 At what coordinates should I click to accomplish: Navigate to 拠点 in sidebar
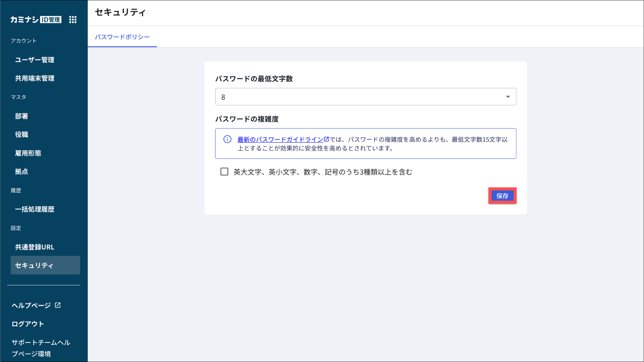[x=21, y=172]
